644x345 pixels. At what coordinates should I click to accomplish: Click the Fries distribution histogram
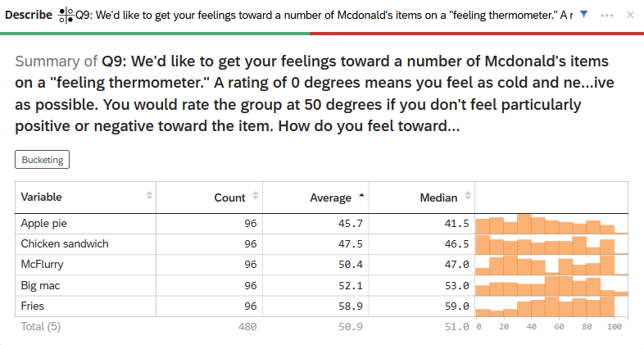551,306
